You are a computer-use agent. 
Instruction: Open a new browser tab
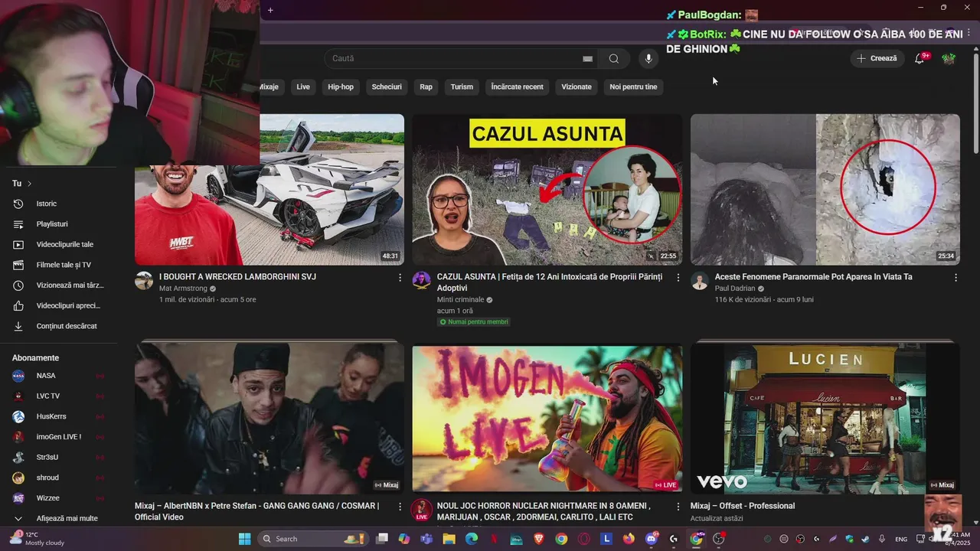tap(270, 10)
